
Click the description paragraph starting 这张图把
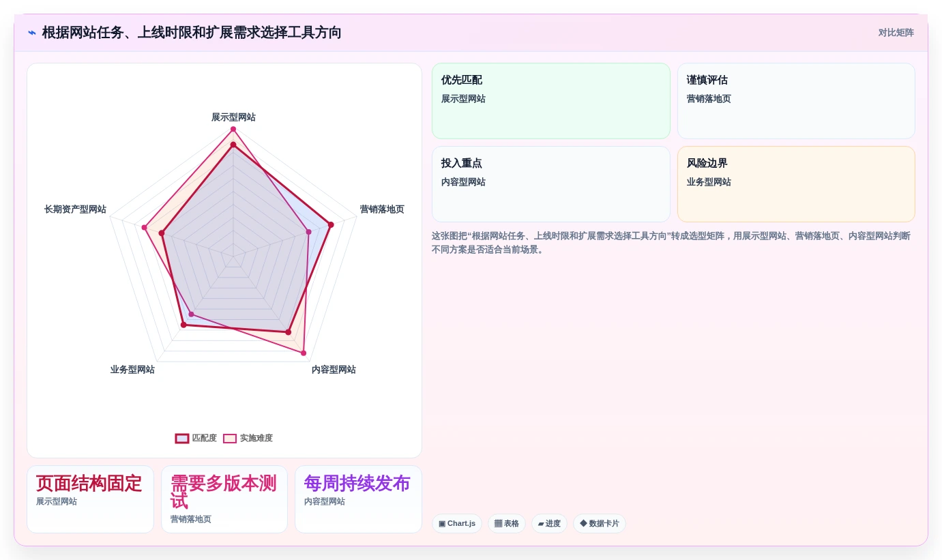pos(673,243)
